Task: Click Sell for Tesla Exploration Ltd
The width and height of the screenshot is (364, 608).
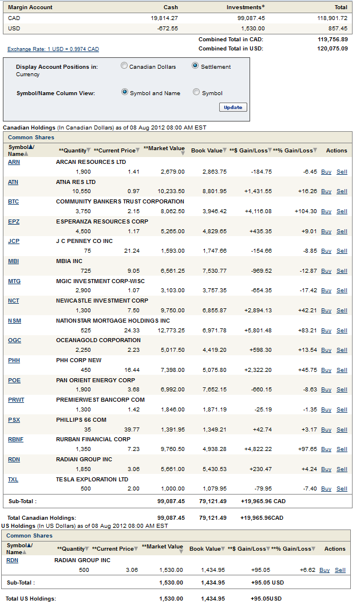Action: (x=342, y=489)
